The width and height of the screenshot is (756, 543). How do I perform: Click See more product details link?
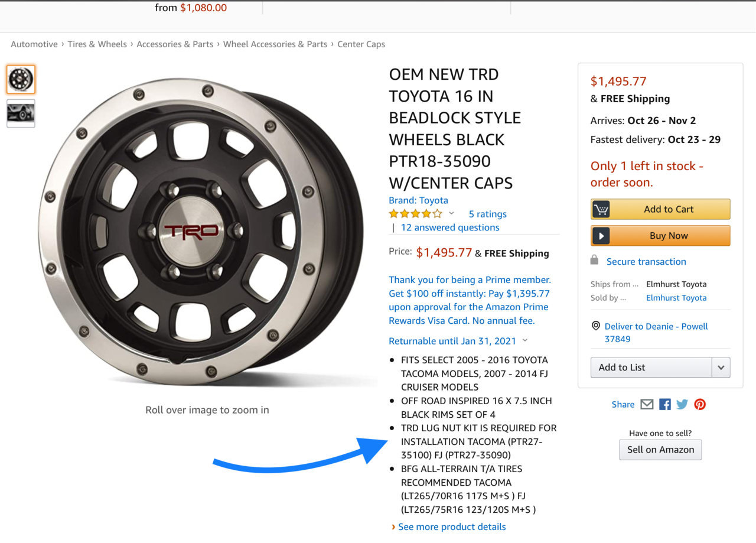tap(452, 526)
